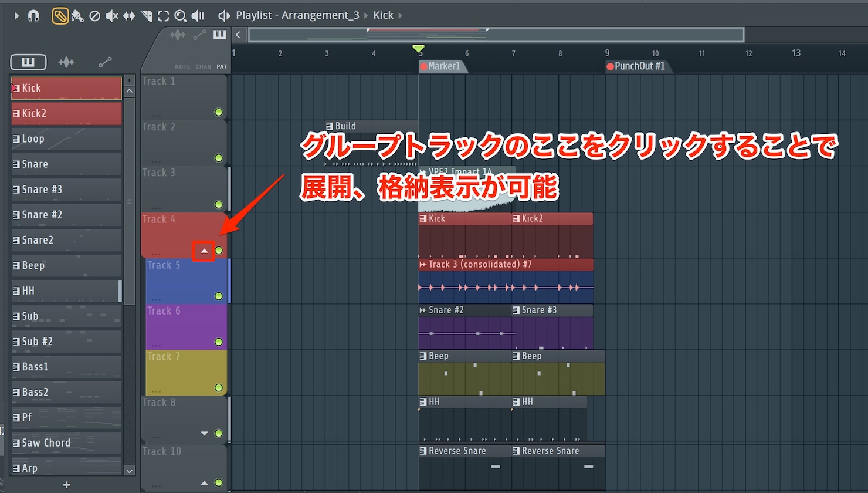Select the red Track 4 header
868x493 pixels.
tap(184, 235)
